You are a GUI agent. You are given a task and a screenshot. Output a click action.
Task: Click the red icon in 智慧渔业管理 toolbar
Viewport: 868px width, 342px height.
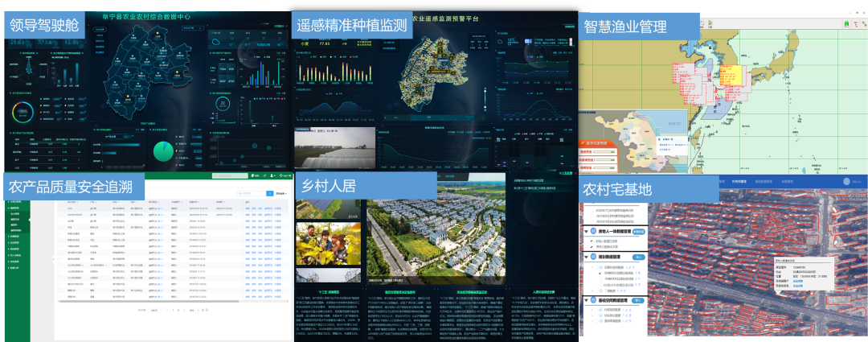[x=856, y=24]
